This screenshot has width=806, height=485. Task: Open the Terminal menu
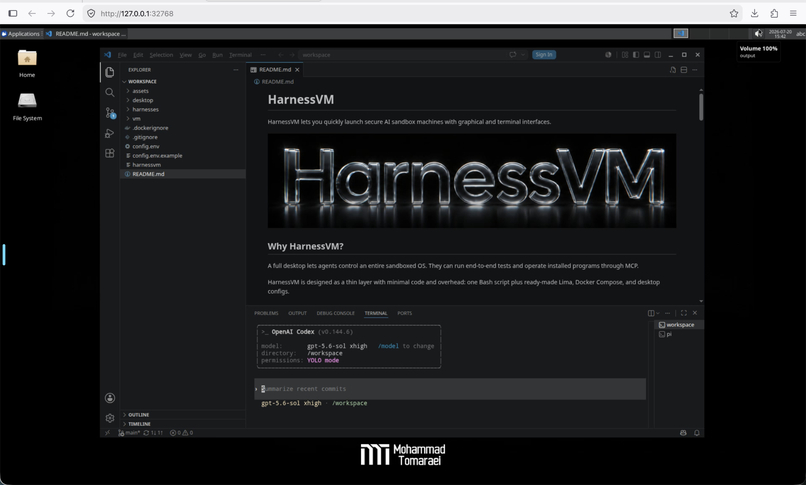(240, 55)
